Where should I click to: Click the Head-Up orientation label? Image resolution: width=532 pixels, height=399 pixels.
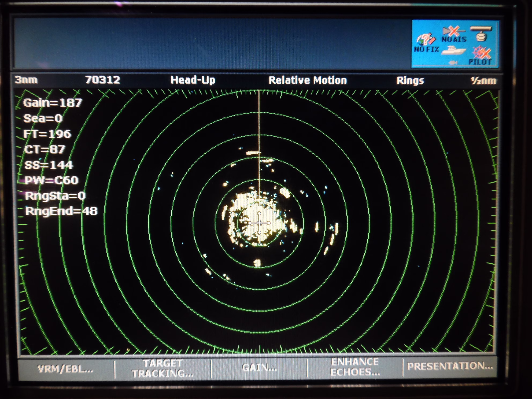[x=193, y=80]
